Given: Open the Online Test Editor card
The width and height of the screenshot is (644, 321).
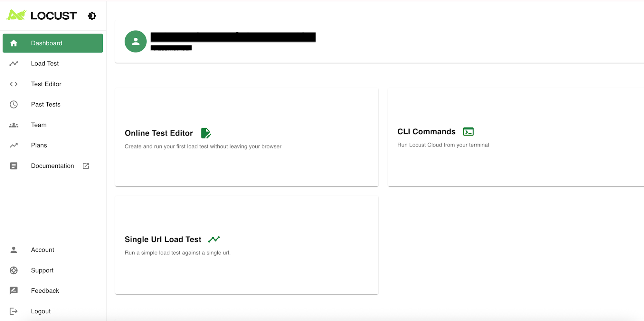Looking at the screenshot, I should pos(247,137).
